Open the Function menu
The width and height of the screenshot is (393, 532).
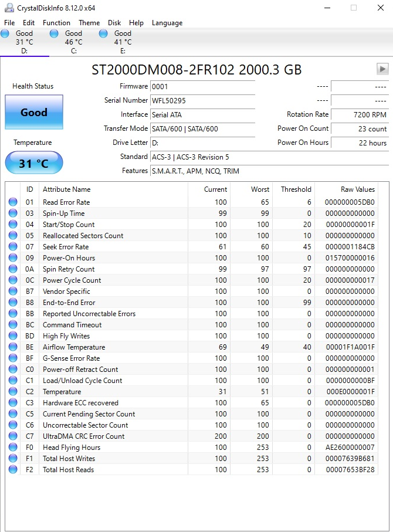click(56, 23)
